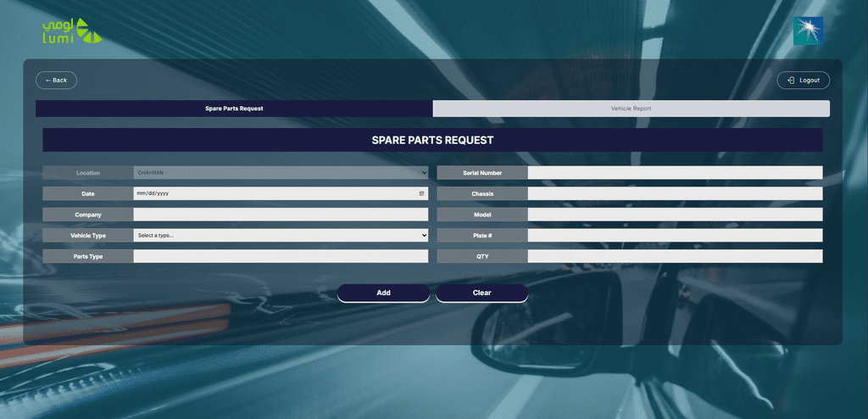This screenshot has height=419, width=868.
Task: Click the Aramco logo in the top-right corner
Action: tap(808, 31)
